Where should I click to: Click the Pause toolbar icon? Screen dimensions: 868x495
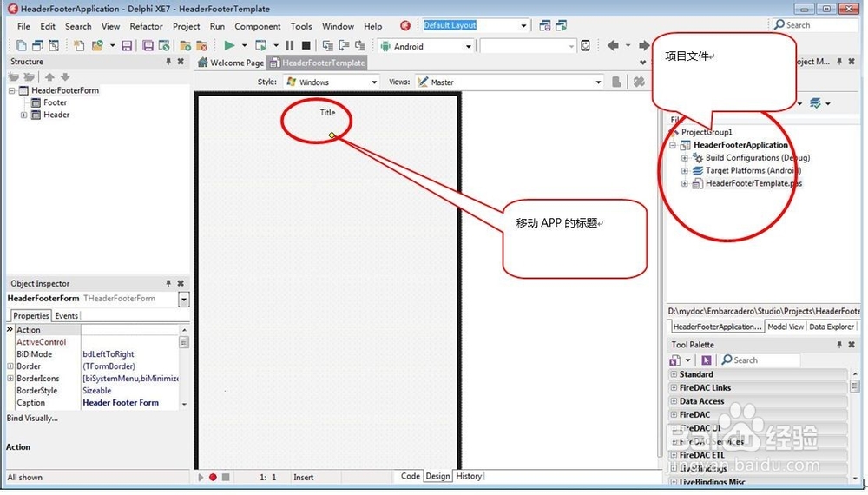[290, 45]
